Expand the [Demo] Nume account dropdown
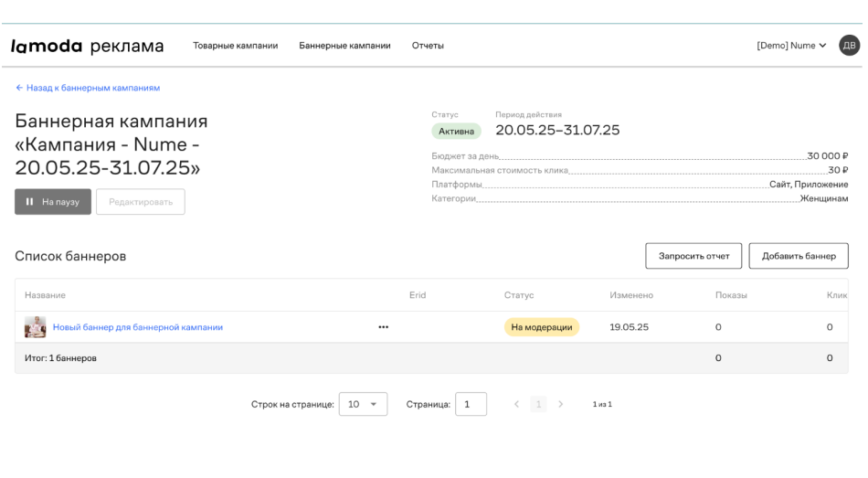Image resolution: width=868 pixels, height=478 pixels. coord(791,46)
